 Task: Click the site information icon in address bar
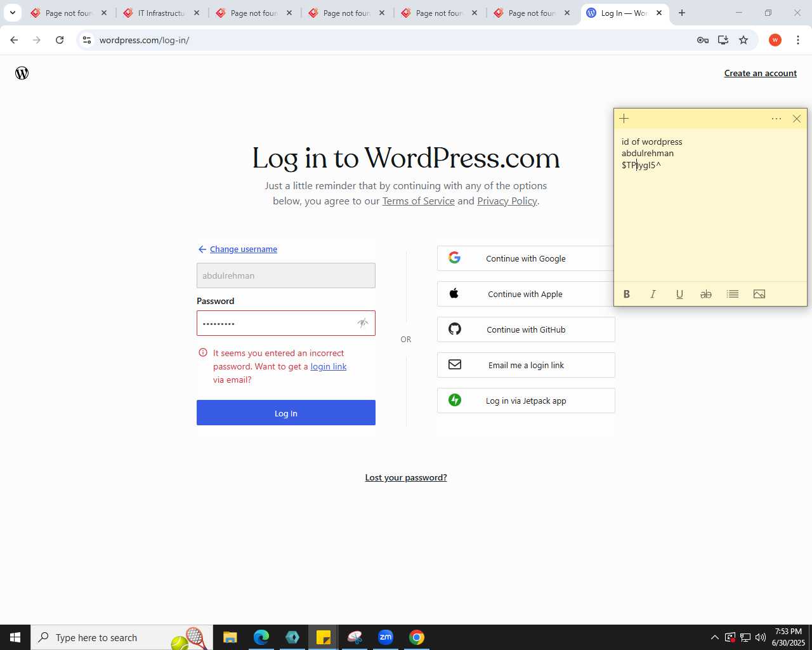click(x=87, y=40)
